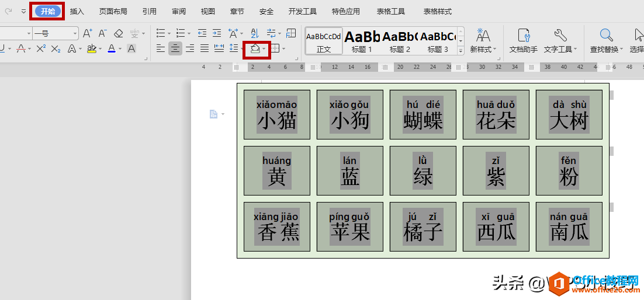This screenshot has width=644, height=300.
Task: Click the increase indent icon
Action: click(x=217, y=34)
